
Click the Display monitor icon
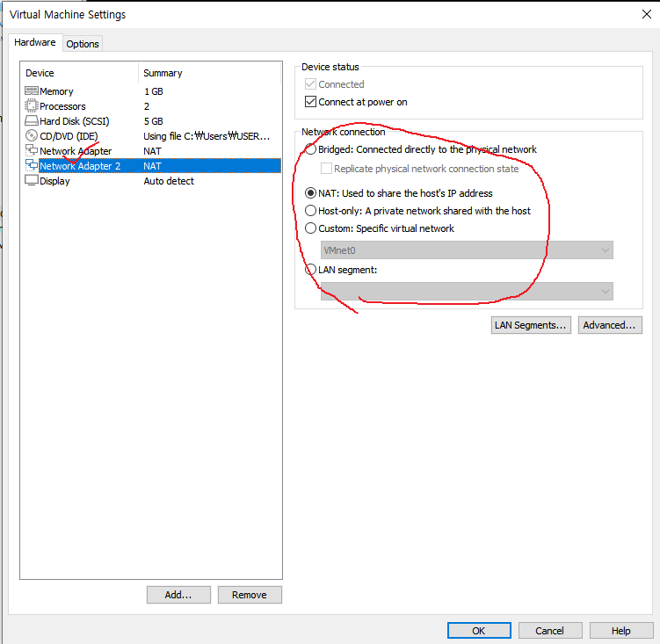pyautogui.click(x=32, y=181)
